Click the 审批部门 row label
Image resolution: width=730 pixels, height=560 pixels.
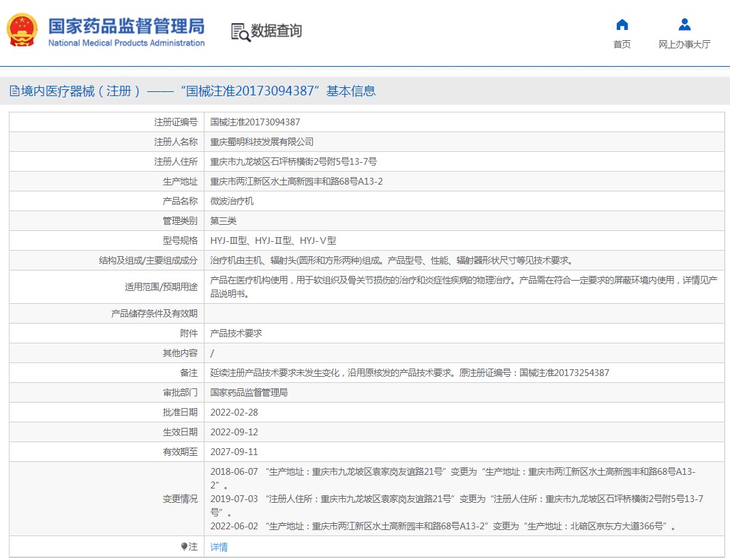pos(180,392)
